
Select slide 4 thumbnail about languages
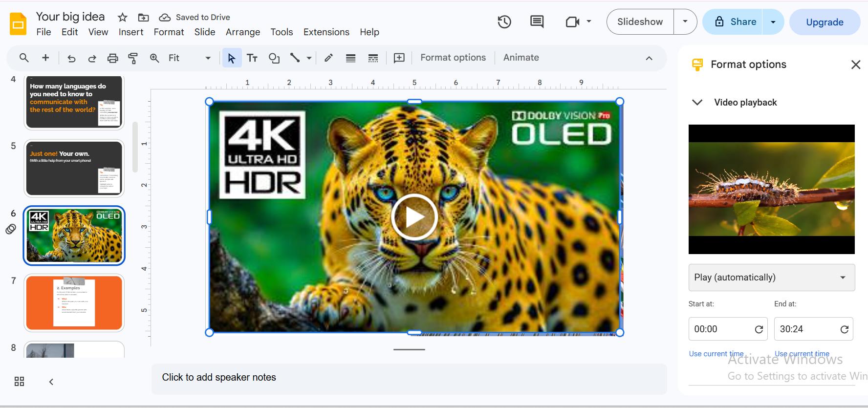pyautogui.click(x=74, y=102)
